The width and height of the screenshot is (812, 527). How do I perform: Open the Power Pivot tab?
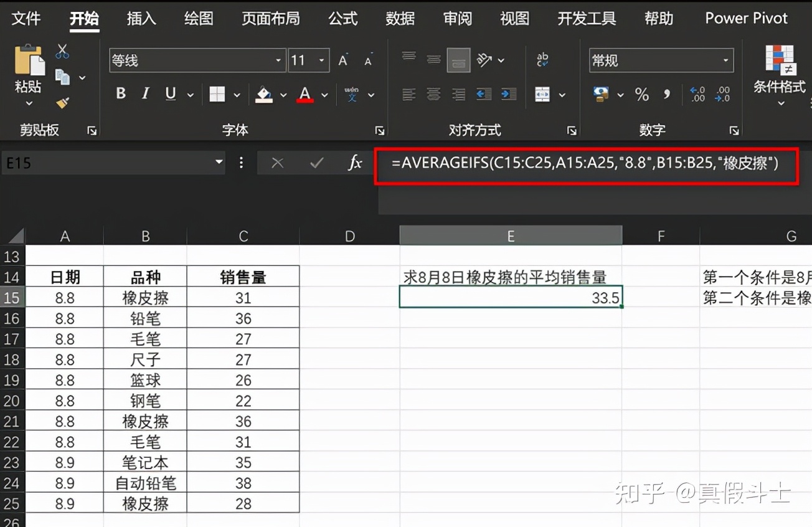pyautogui.click(x=745, y=19)
